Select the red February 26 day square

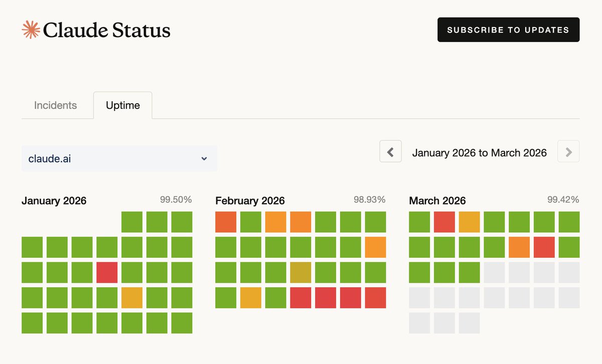326,297
